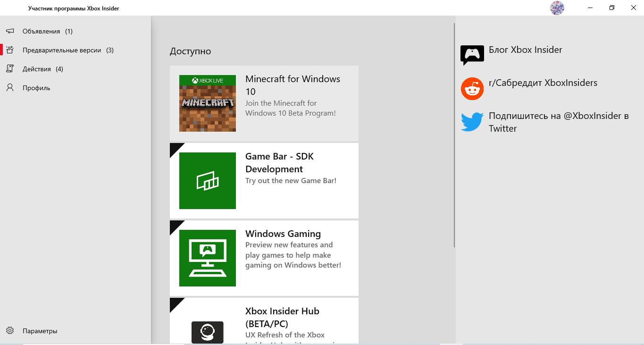Screen dimensions: 644x345
Task: Click the Объявления megaphone icon
Action: coord(10,31)
